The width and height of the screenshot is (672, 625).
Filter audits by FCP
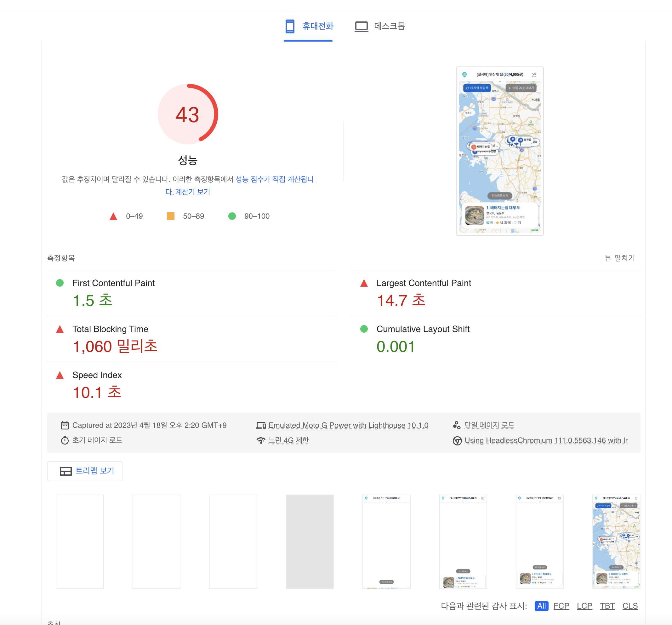[561, 606]
